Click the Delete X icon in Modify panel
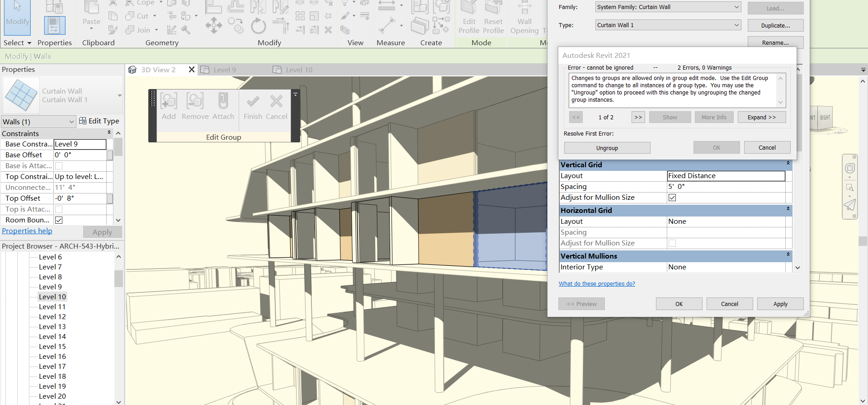 328,30
